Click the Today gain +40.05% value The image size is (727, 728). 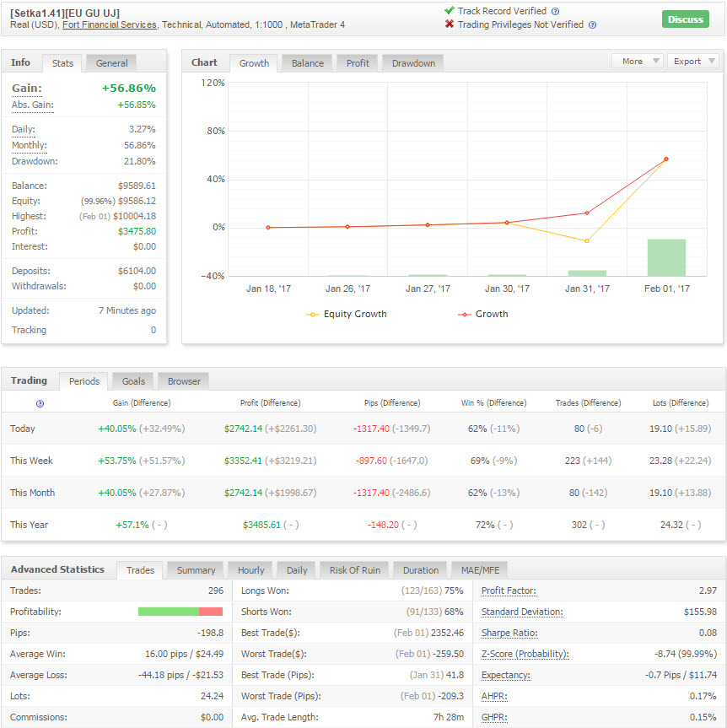coord(117,429)
